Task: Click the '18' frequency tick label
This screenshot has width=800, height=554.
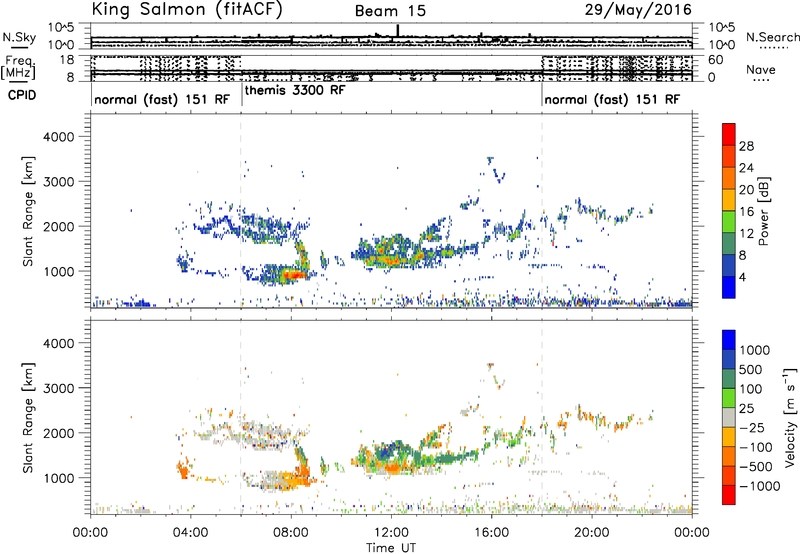Action: pyautogui.click(x=67, y=60)
